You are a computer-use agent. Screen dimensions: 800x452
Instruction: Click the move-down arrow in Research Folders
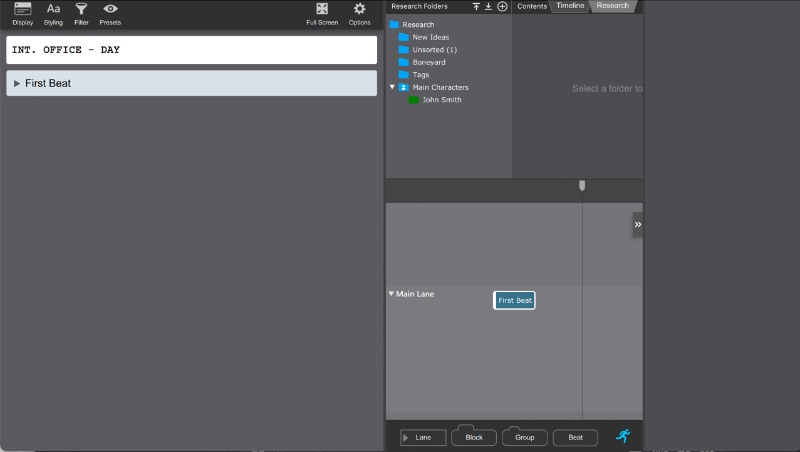(488, 6)
